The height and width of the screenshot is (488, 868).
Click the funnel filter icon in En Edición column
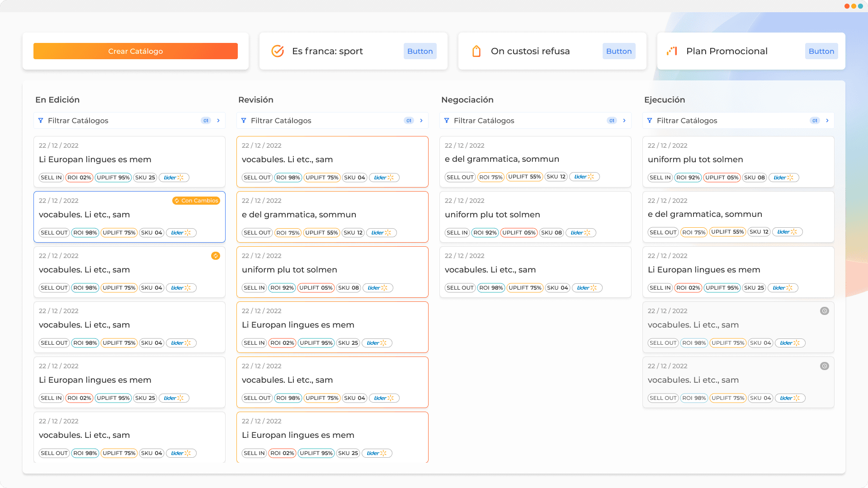pyautogui.click(x=41, y=121)
